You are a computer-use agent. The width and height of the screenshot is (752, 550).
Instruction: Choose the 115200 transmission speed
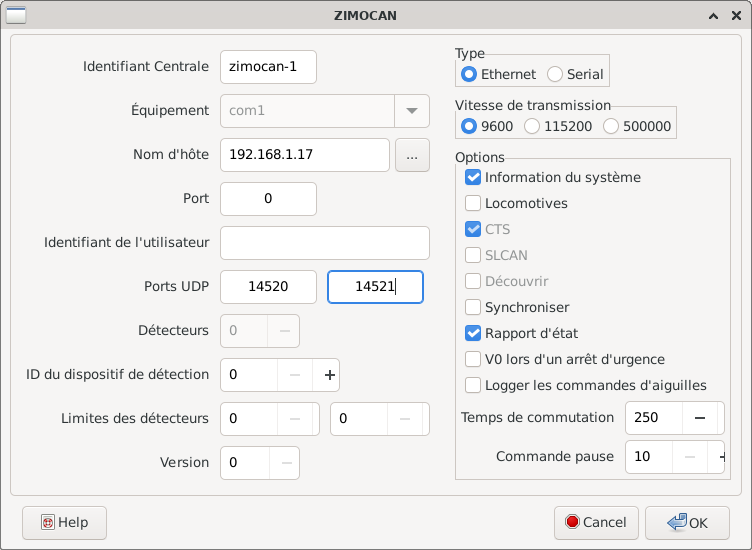click(532, 126)
